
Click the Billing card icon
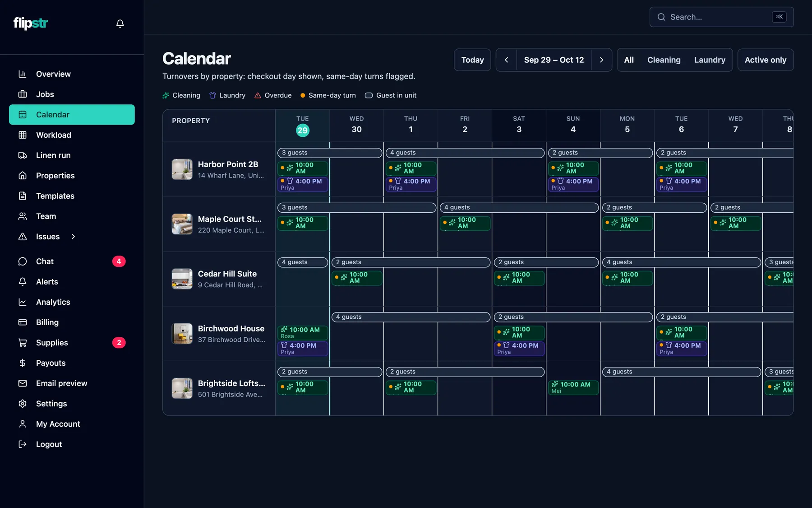pos(23,322)
